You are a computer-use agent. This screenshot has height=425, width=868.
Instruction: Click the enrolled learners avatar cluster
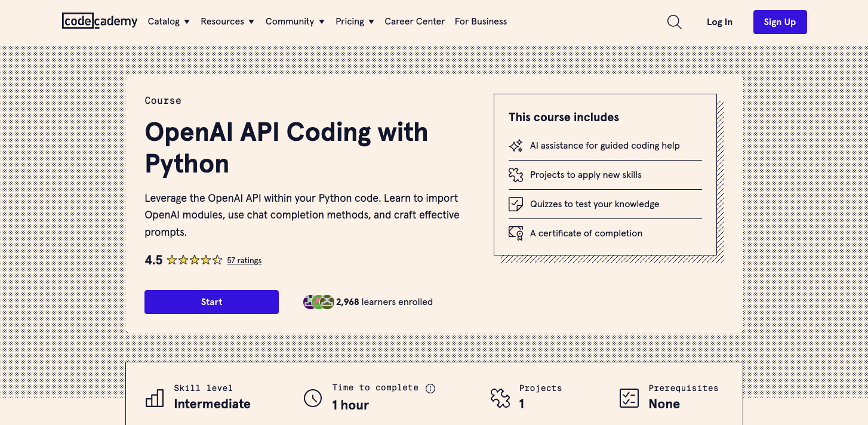click(x=318, y=302)
